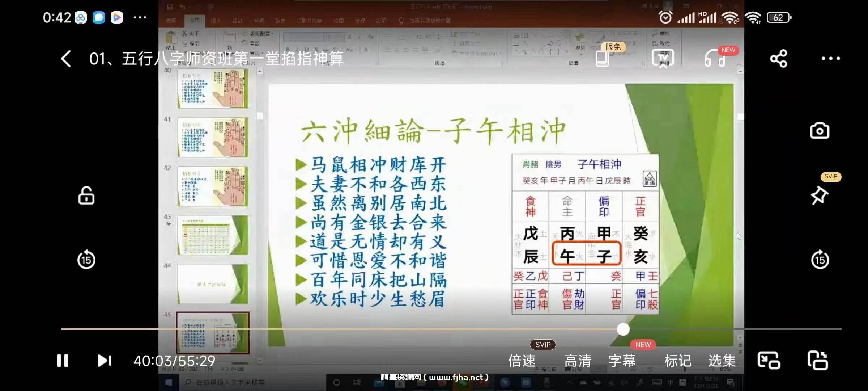Click the 子 character in red box
868x391 pixels.
(x=604, y=256)
